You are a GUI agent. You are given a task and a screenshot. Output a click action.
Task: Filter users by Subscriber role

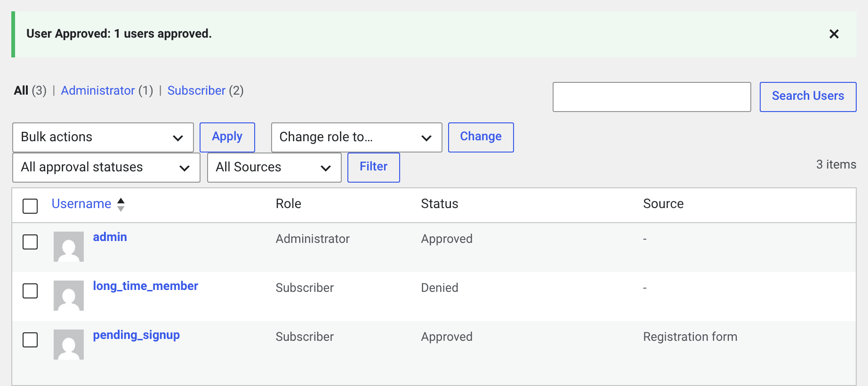coord(196,90)
